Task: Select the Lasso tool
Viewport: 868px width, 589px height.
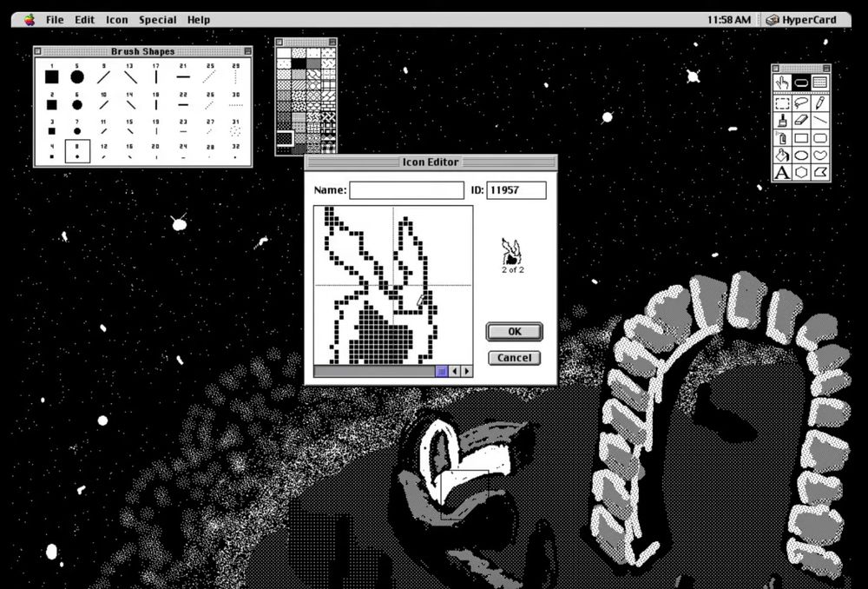Action: [x=800, y=103]
